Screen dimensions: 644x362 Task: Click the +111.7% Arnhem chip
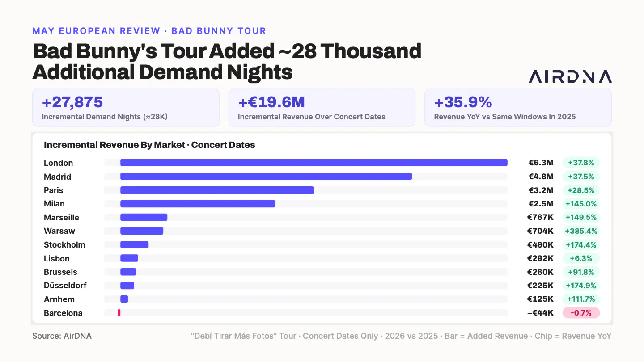point(581,299)
